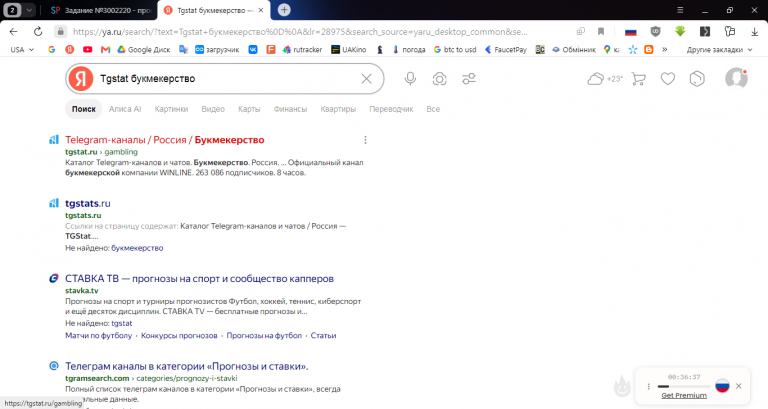This screenshot has width=768, height=409.
Task: Switch to Алиса AI tab
Action: 125,109
